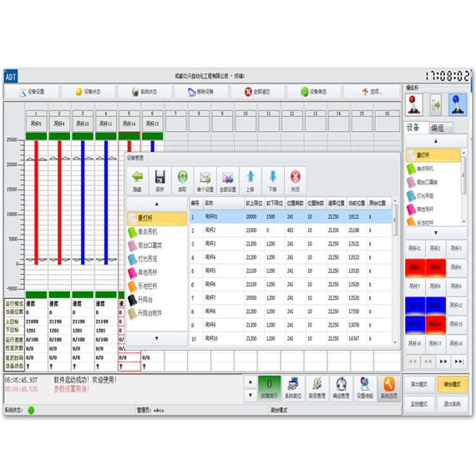The height and width of the screenshot is (476, 476).
Task: Click the red X 关闭 button in dialog
Action: (x=295, y=180)
